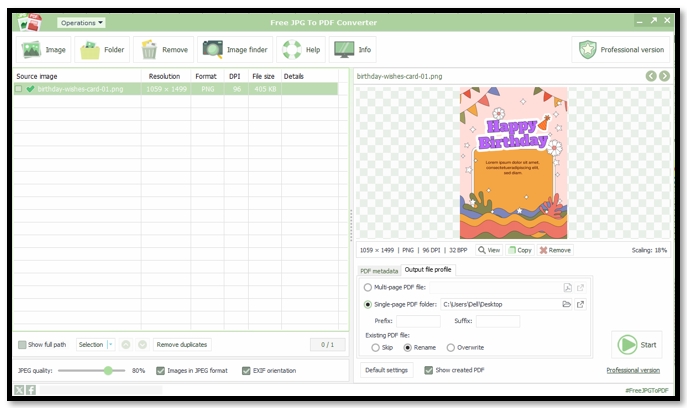Select Multi-page PDF file radio button

click(368, 287)
